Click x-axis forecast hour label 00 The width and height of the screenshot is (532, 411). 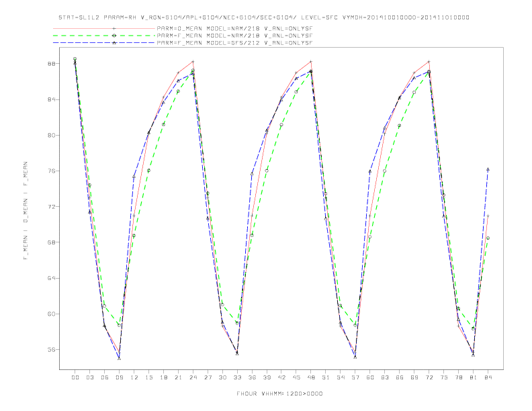pyautogui.click(x=75, y=377)
